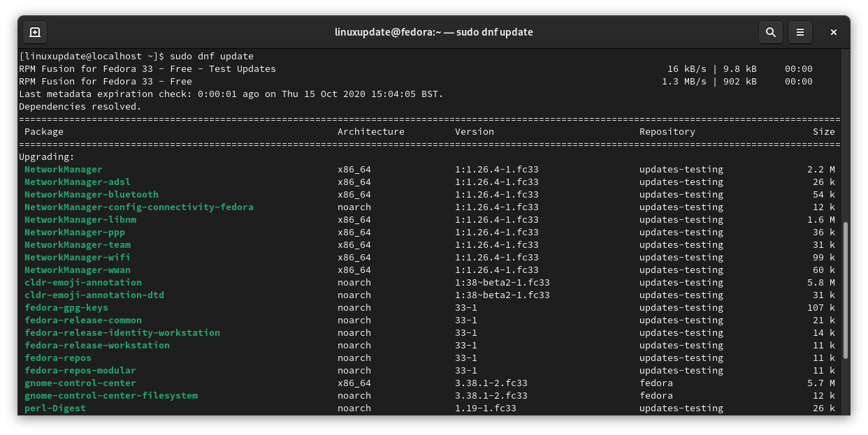Image resolution: width=868 pixels, height=435 pixels.
Task: Click 'NetworkManager-config-connectivity-fedora' package name
Action: click(139, 207)
